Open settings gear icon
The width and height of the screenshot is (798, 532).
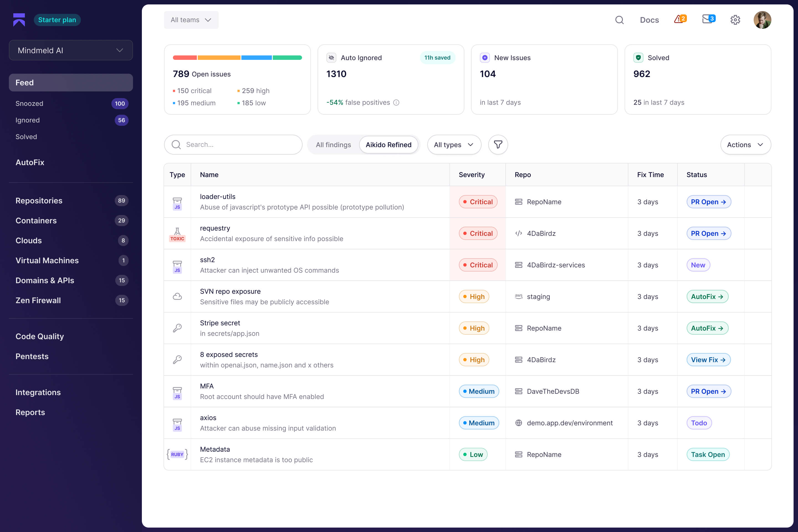pyautogui.click(x=735, y=20)
